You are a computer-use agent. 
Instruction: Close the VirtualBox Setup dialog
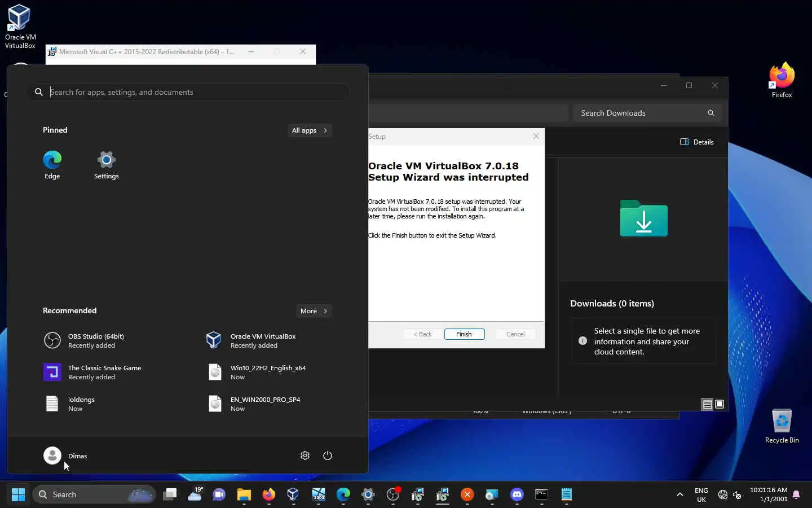[x=536, y=136]
